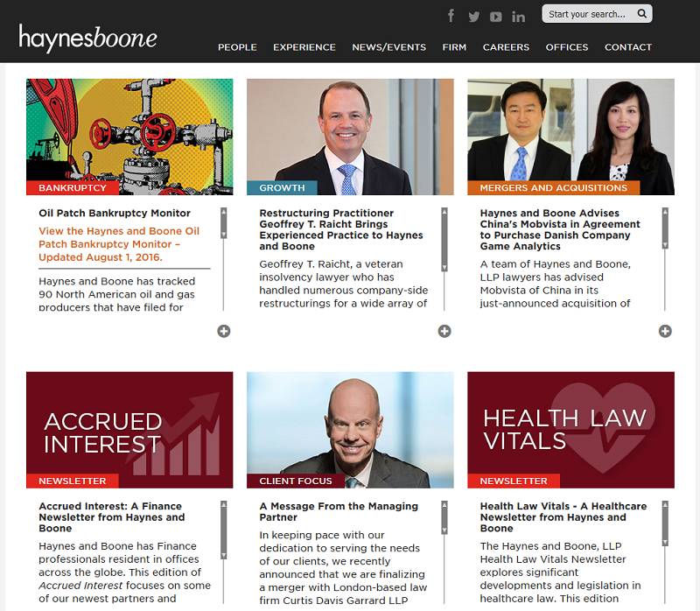Open the Health Law Vitals banner image
Image resolution: width=700 pixels, height=611 pixels.
coord(570,430)
